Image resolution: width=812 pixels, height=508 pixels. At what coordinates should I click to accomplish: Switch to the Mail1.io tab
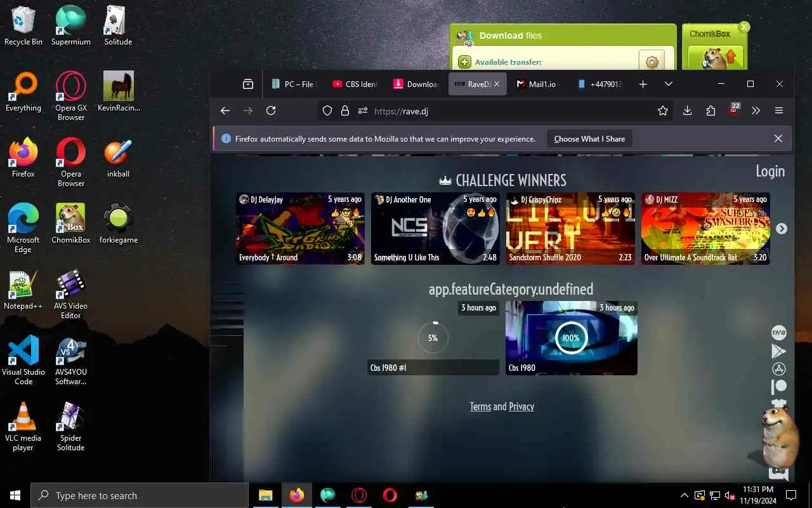click(539, 84)
